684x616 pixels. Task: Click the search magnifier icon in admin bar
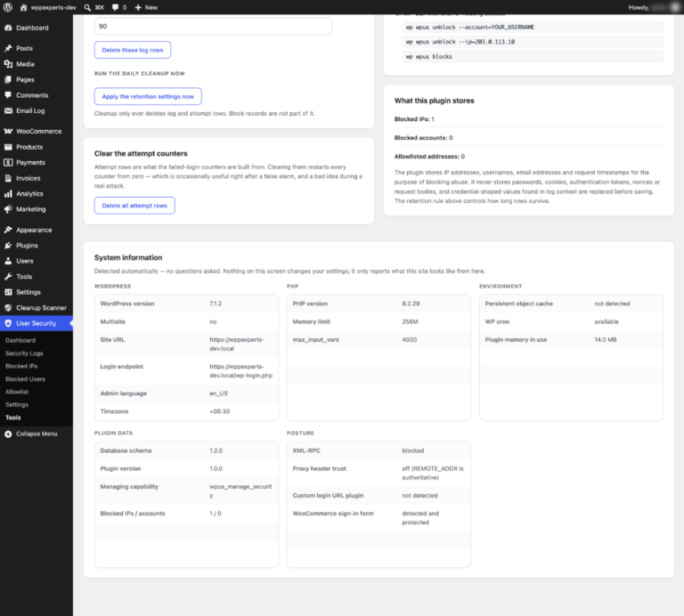[x=87, y=7]
